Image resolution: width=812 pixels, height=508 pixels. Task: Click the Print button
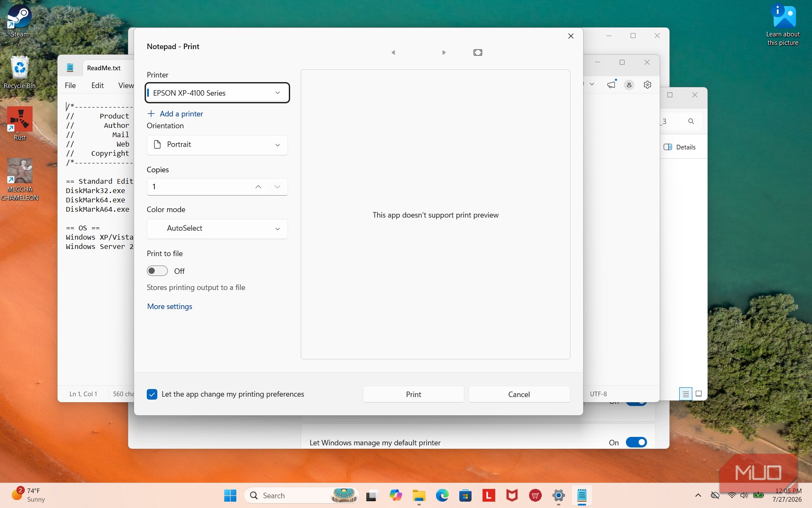pyautogui.click(x=413, y=394)
